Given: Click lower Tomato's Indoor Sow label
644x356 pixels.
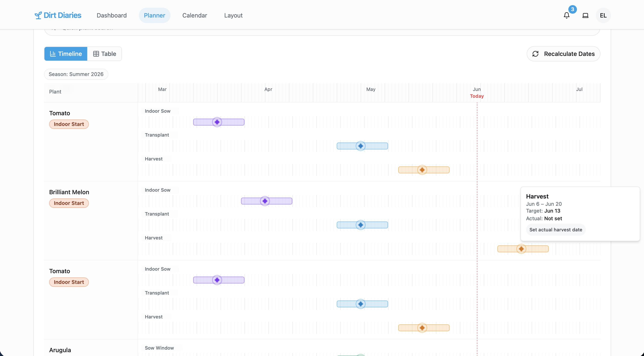Looking at the screenshot, I should [157, 269].
